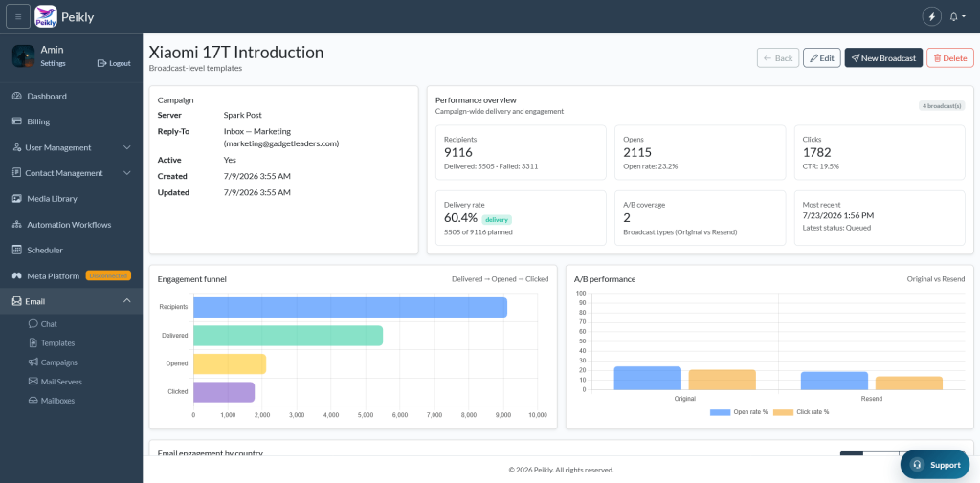Click the Mailboxes inbox tray icon
Image resolution: width=980 pixels, height=483 pixels.
click(33, 401)
